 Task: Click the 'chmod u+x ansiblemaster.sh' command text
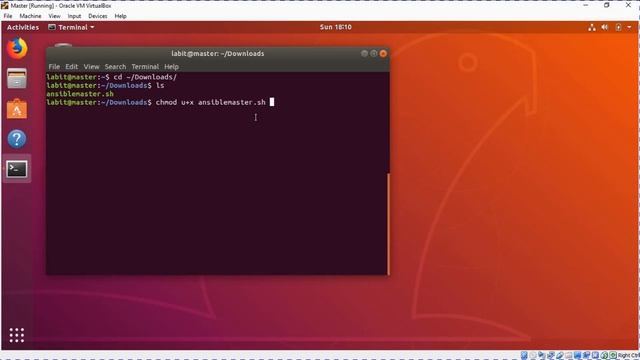tap(211, 102)
